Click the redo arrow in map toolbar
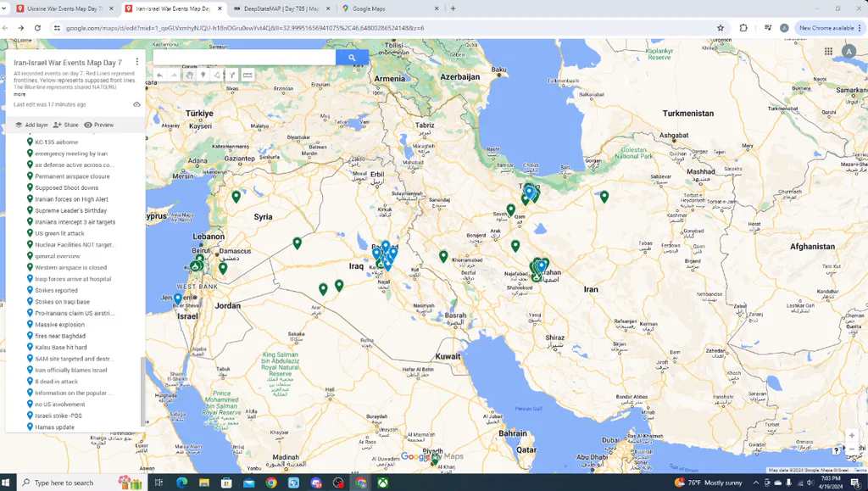 tap(174, 75)
